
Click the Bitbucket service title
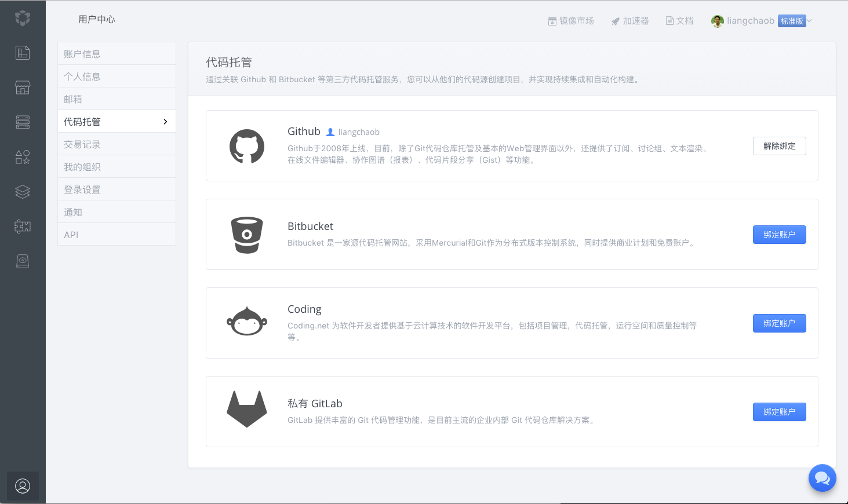click(x=310, y=226)
